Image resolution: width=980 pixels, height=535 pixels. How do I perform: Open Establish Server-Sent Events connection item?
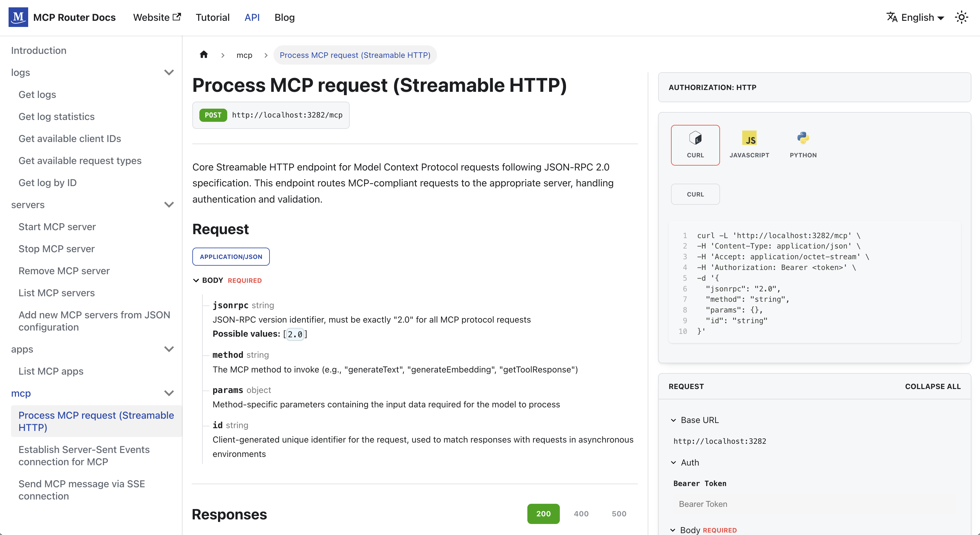pos(84,455)
